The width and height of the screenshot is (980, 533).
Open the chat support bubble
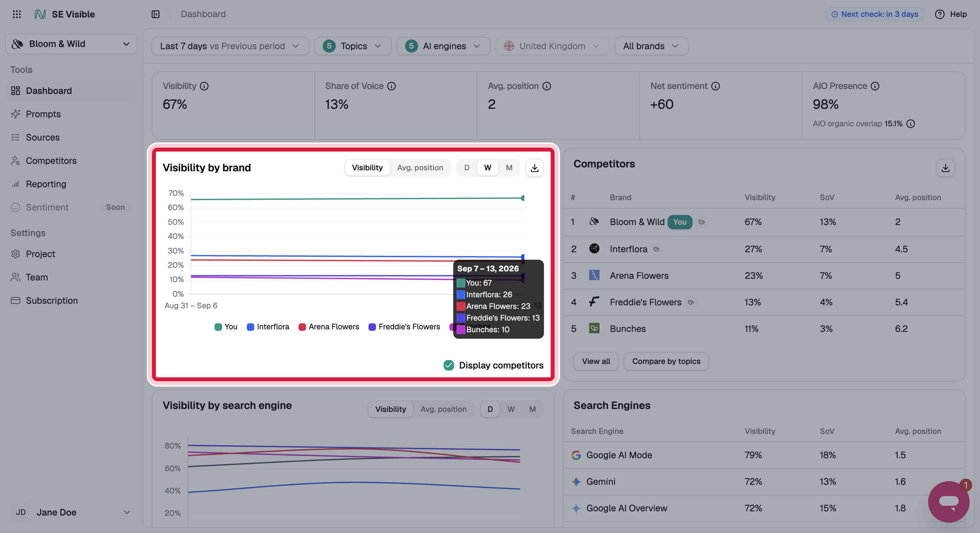point(949,502)
